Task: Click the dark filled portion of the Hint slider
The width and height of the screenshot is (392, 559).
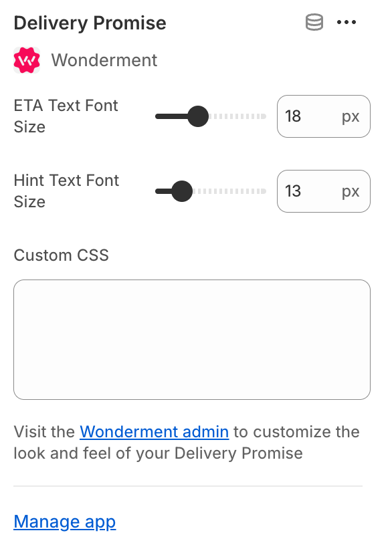Action: click(164, 191)
